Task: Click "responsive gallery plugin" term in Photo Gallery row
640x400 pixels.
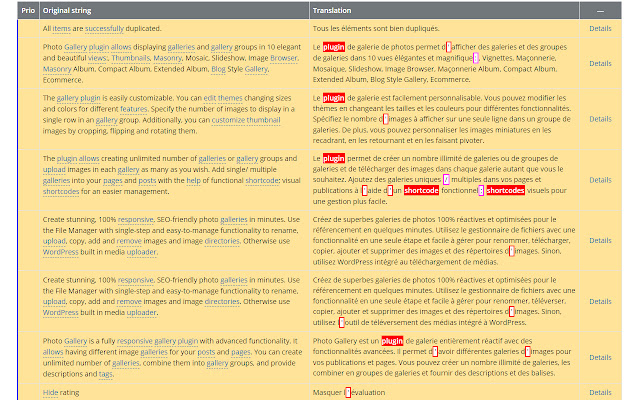Action: point(158,341)
